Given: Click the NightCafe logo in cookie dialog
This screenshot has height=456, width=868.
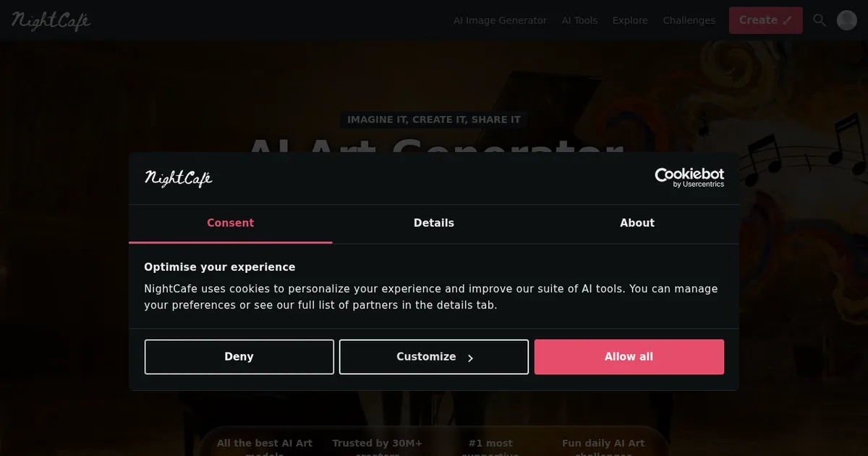Looking at the screenshot, I should click(179, 178).
